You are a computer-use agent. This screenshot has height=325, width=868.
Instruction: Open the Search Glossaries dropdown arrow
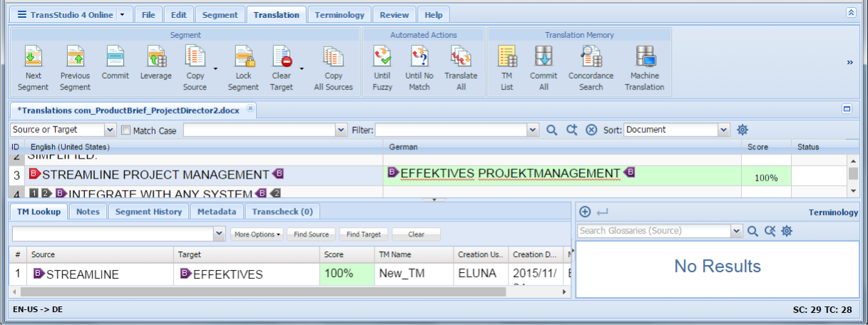(x=737, y=231)
